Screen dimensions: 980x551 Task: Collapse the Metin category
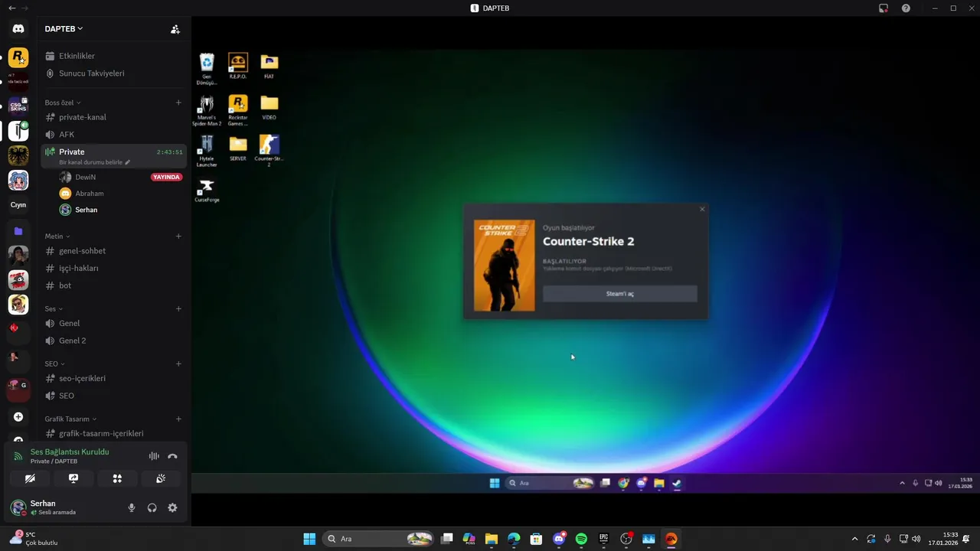click(x=57, y=236)
